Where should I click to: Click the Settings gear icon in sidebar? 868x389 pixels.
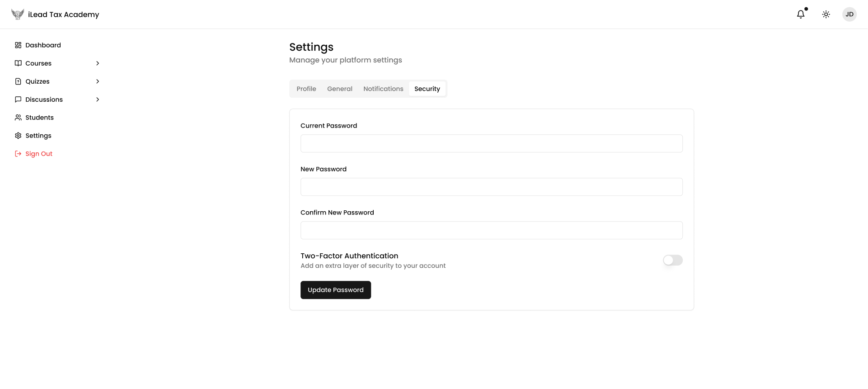[x=18, y=136]
